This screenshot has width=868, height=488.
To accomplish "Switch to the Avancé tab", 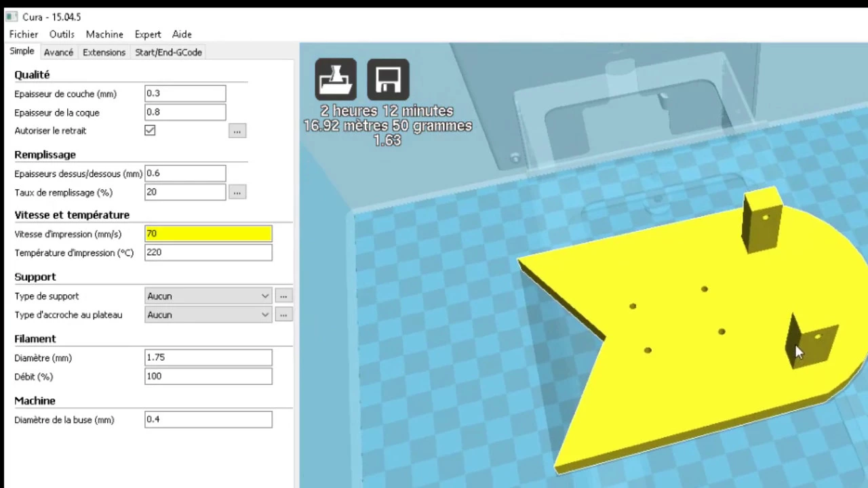I will pos(58,52).
